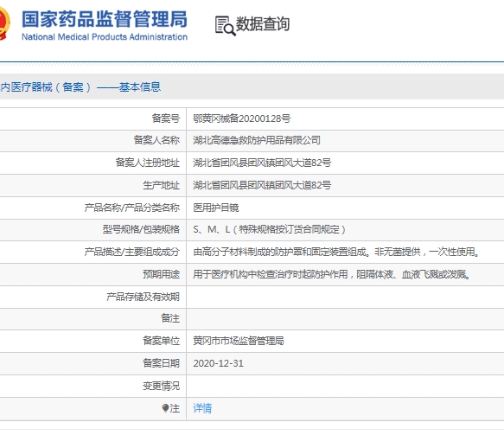
Task: Click the national emblem logo
Action: 5,24
